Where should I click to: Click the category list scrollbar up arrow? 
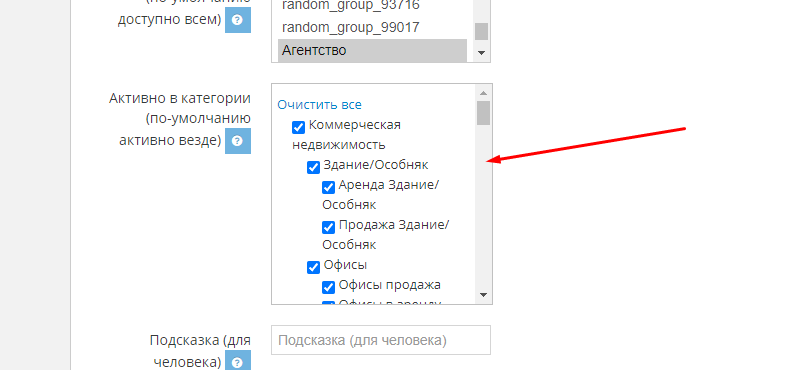(x=483, y=93)
